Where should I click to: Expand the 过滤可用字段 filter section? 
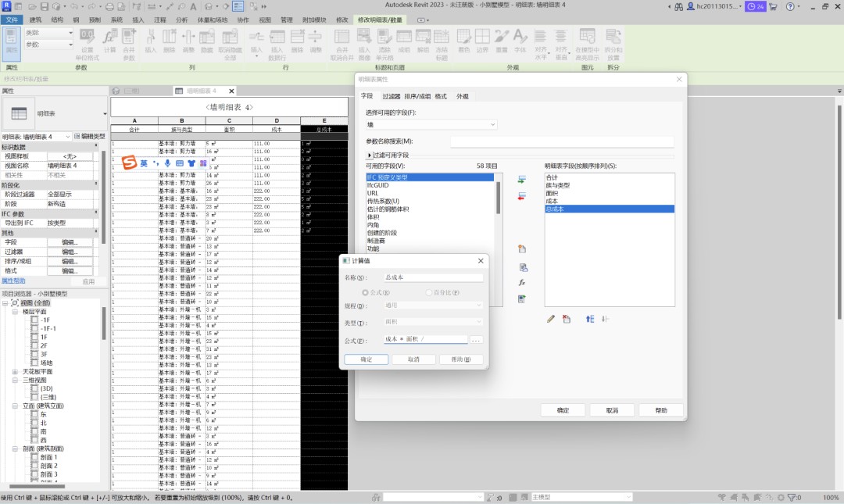pos(369,155)
